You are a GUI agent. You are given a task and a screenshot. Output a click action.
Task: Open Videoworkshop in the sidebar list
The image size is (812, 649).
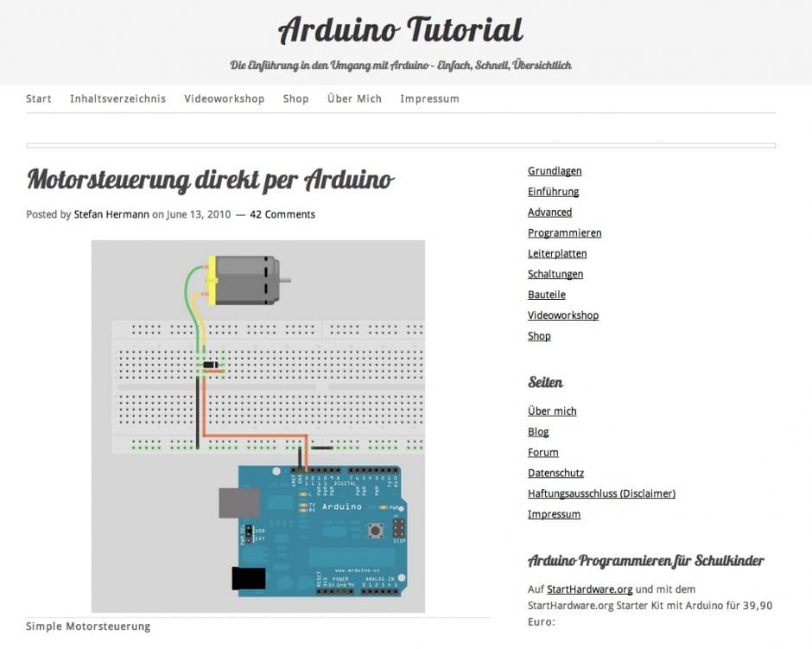pos(563,315)
